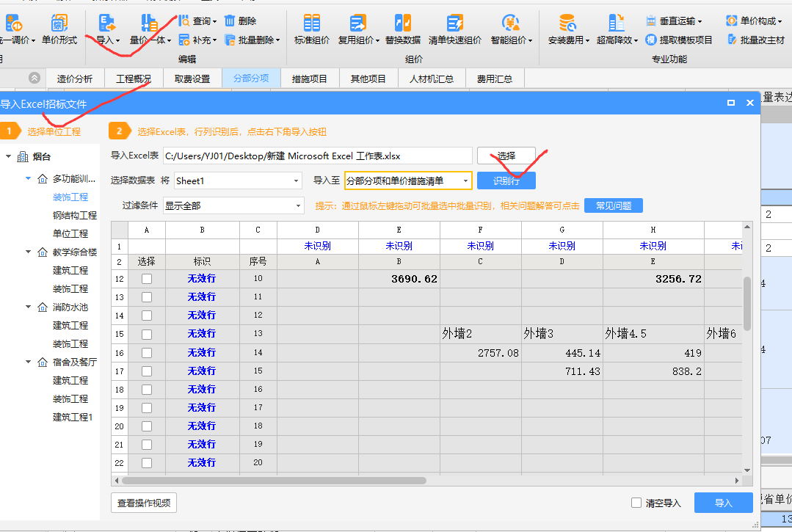Open the 垂直运输 tool

[674, 21]
